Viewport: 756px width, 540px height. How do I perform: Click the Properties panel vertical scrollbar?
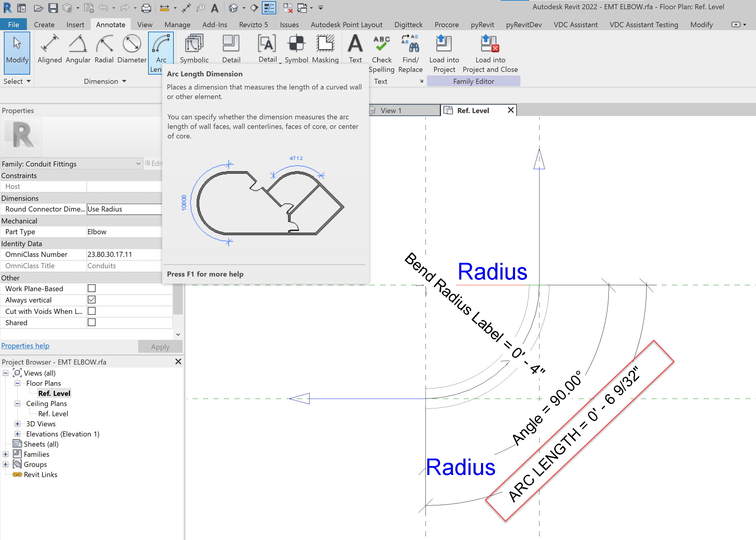tap(178, 299)
